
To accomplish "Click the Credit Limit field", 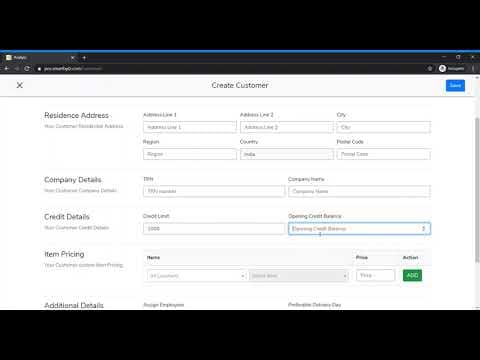I will tap(214, 229).
